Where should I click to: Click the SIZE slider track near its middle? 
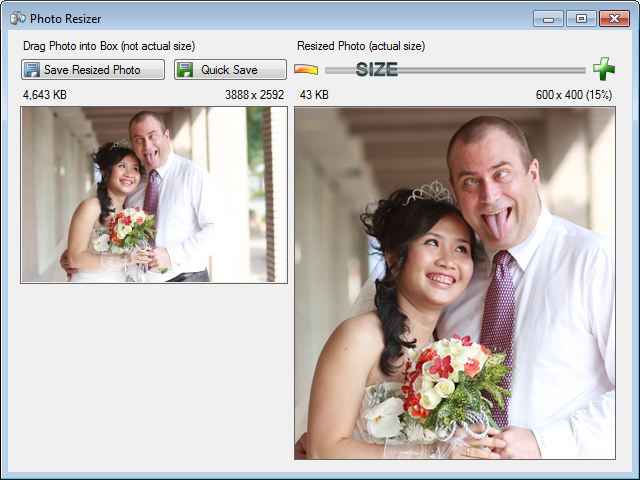455,70
